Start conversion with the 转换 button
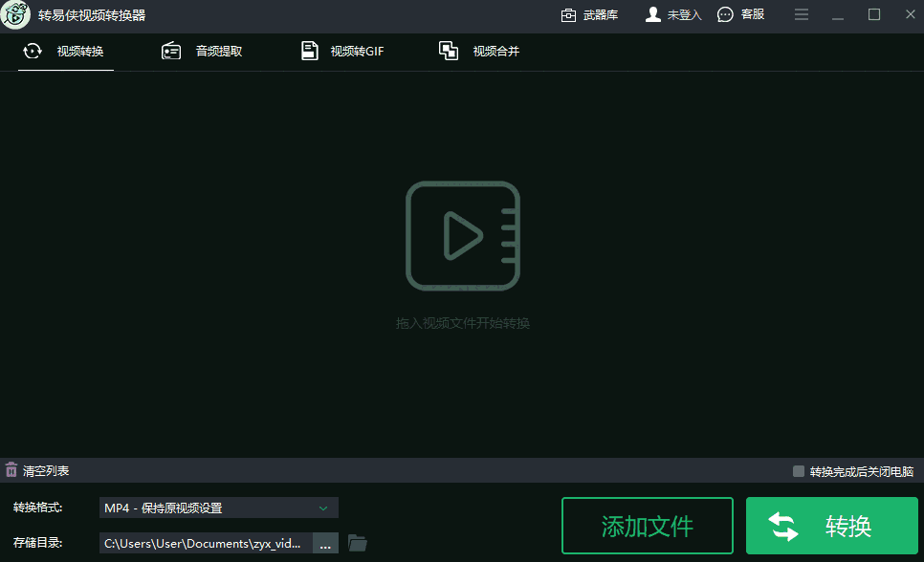924x562 pixels. (830, 525)
